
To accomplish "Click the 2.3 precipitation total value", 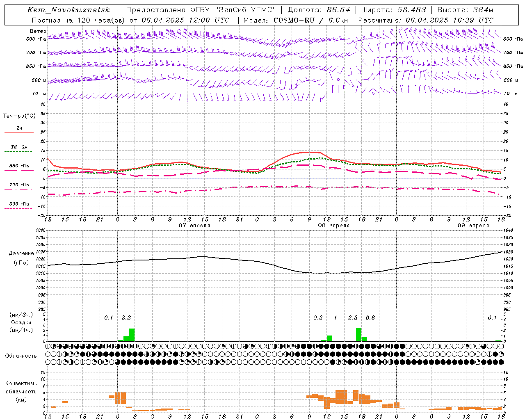I will [x=353, y=317].
